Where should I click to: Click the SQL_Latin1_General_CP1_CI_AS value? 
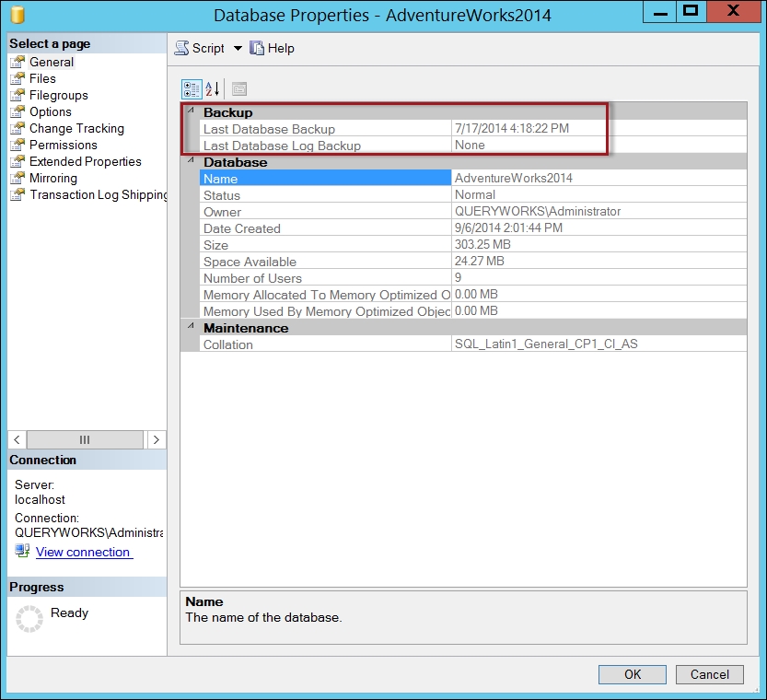[546, 344]
